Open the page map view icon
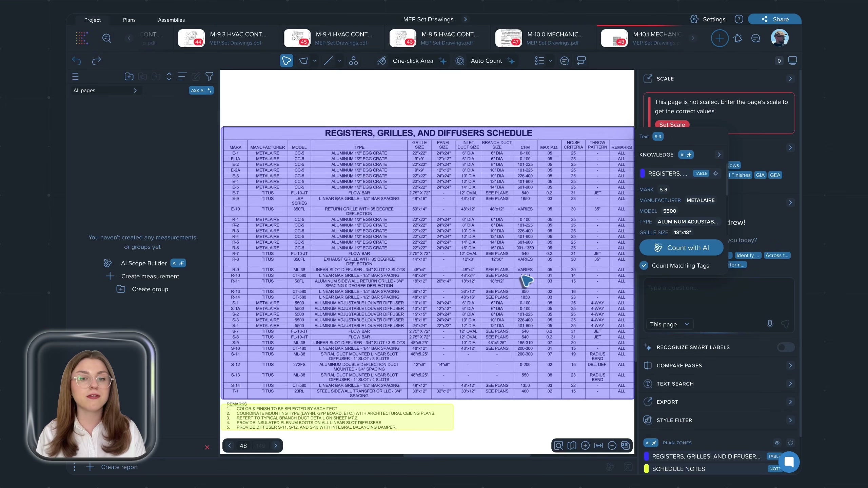Viewport: 868px width, 488px height. click(572, 446)
